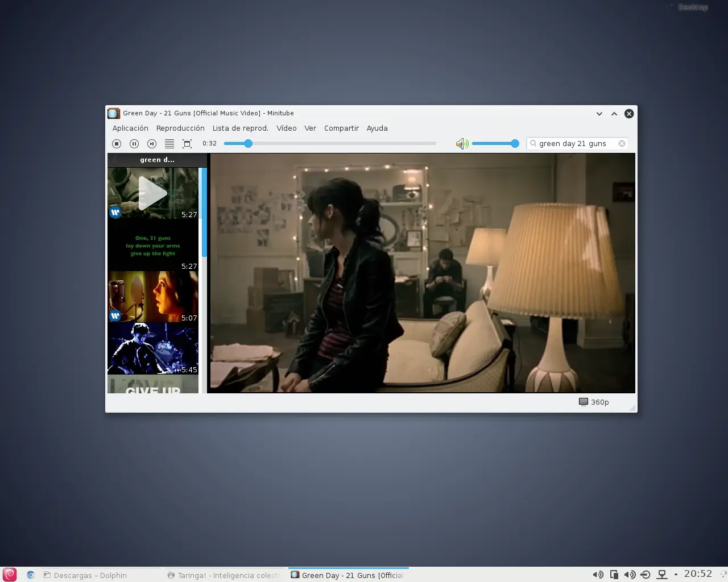728x582 pixels.
Task: Switch to Descargas – Dolphin taskbar entry
Action: [x=101, y=575]
